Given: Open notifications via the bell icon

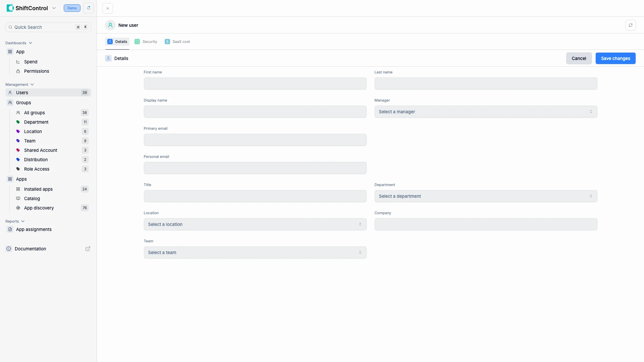Looking at the screenshot, I should coord(88,8).
